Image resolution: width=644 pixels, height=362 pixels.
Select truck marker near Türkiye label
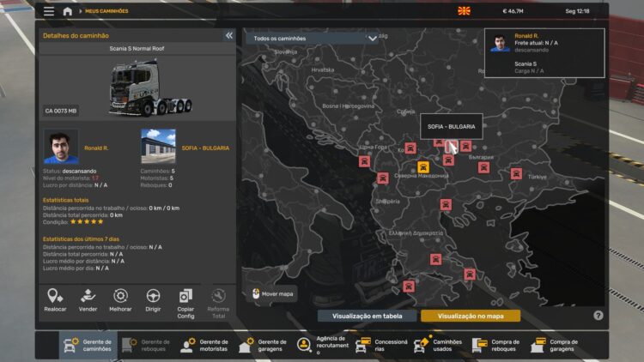tap(516, 173)
